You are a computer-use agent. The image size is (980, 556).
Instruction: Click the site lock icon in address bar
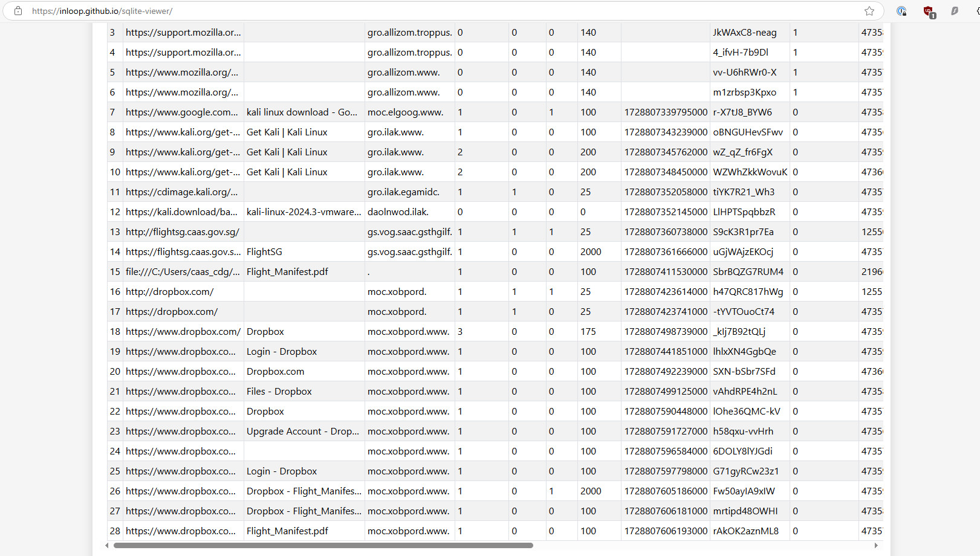coord(18,11)
